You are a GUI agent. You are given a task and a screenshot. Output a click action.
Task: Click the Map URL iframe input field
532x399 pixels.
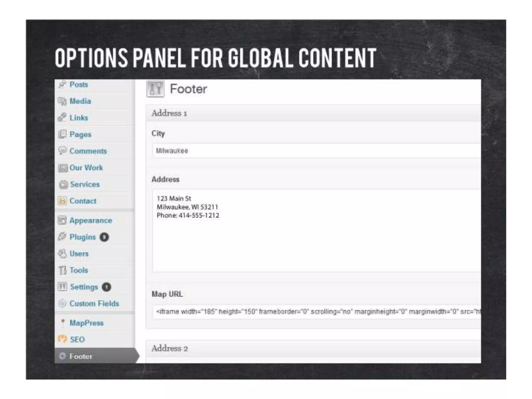click(x=317, y=311)
